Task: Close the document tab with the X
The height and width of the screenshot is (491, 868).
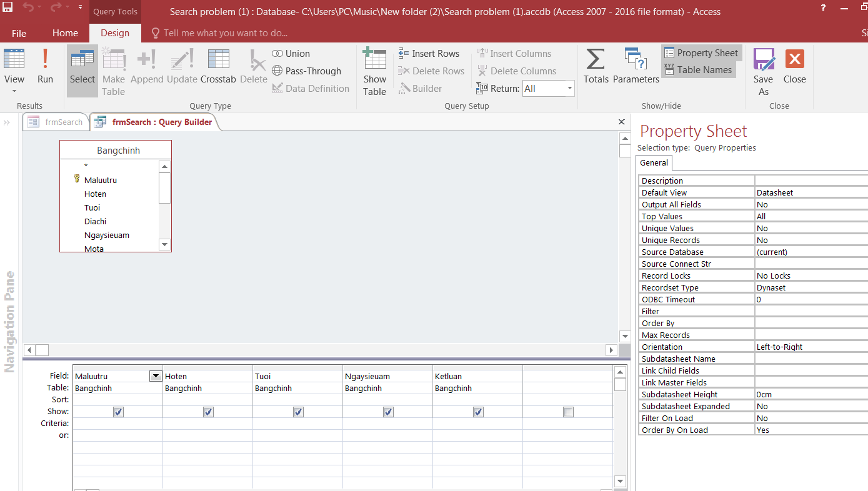Action: (x=621, y=122)
